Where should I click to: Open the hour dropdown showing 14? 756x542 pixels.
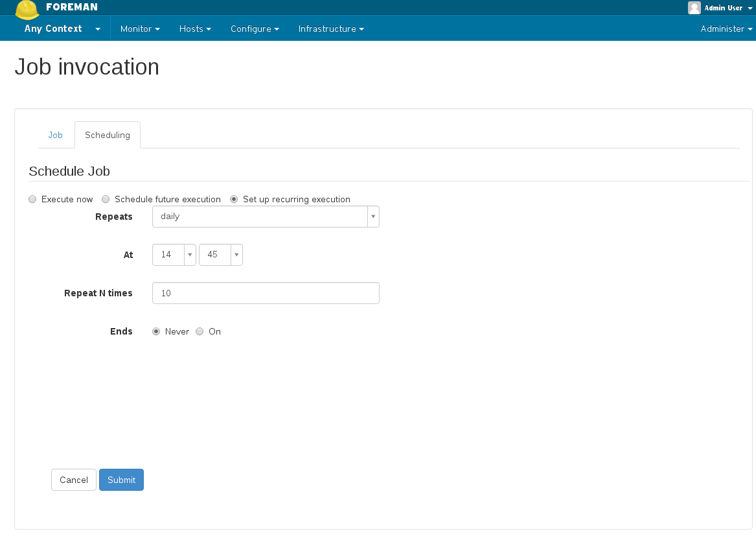coord(174,255)
